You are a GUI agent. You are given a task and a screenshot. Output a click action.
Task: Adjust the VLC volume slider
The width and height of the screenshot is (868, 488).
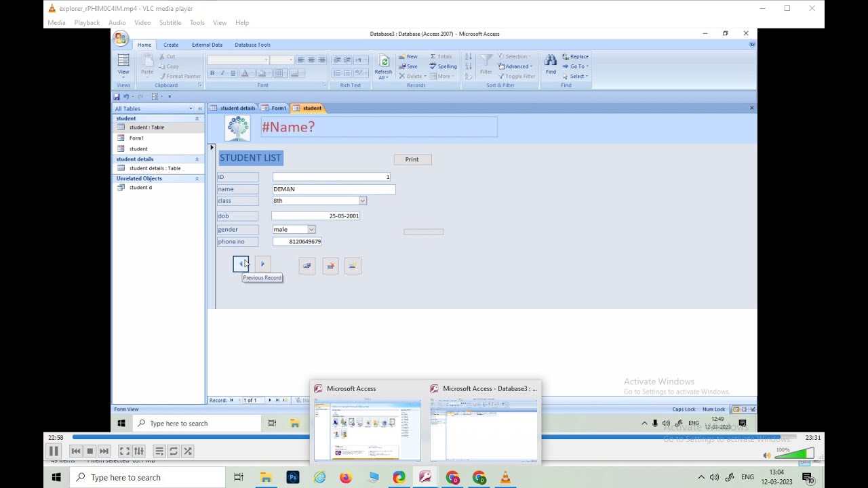point(793,453)
